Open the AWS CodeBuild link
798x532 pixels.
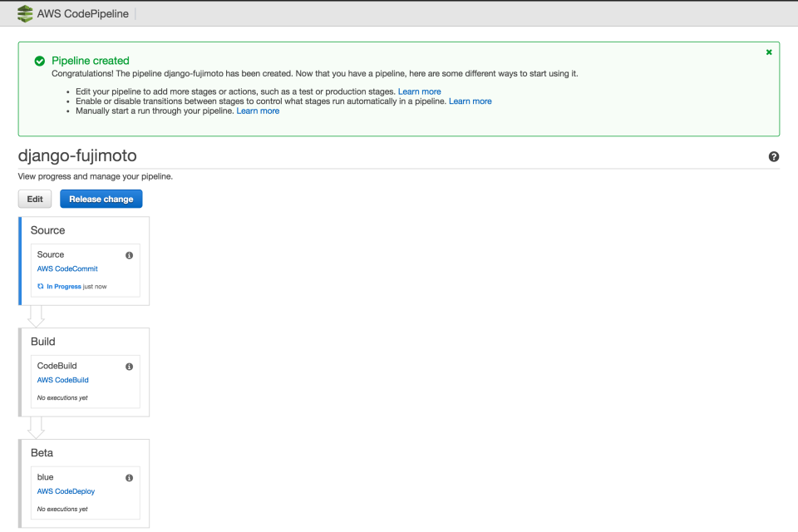coord(62,380)
